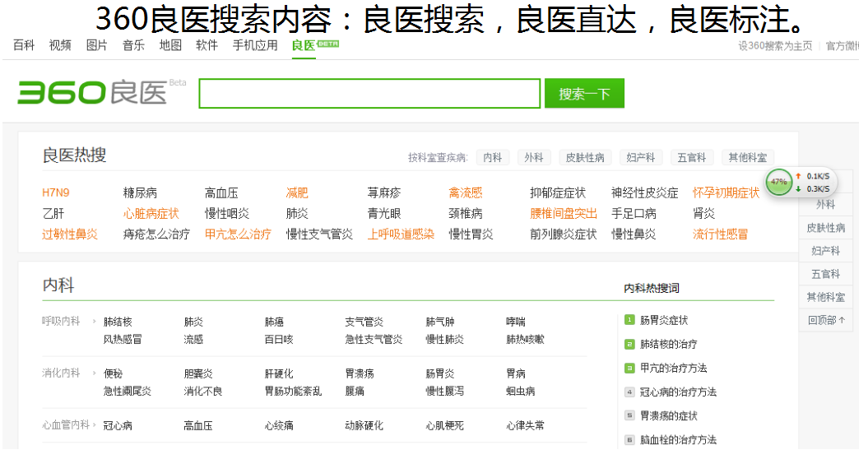The height and width of the screenshot is (459, 868).
Task: Open the 消化内科 category
Action: 61,373
